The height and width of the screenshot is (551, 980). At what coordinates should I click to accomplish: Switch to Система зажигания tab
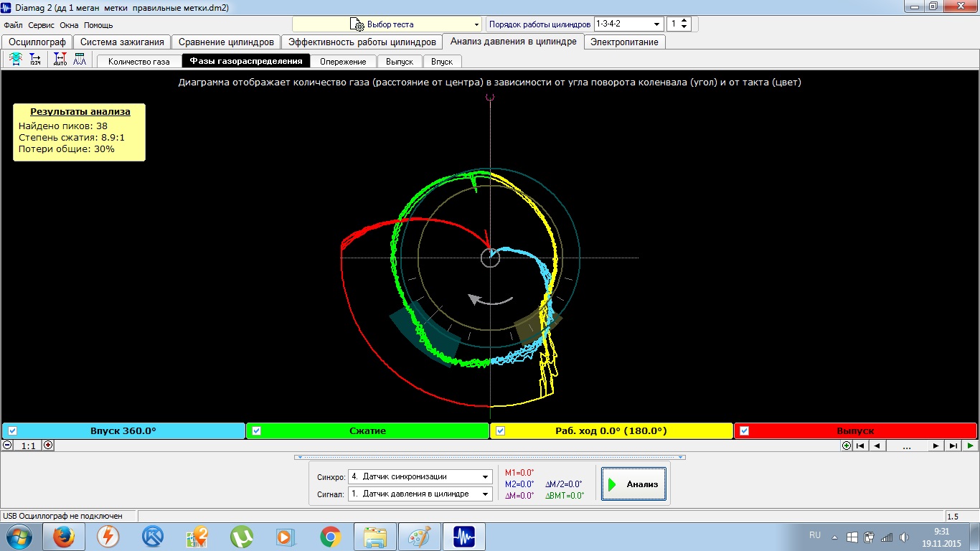pyautogui.click(x=122, y=42)
